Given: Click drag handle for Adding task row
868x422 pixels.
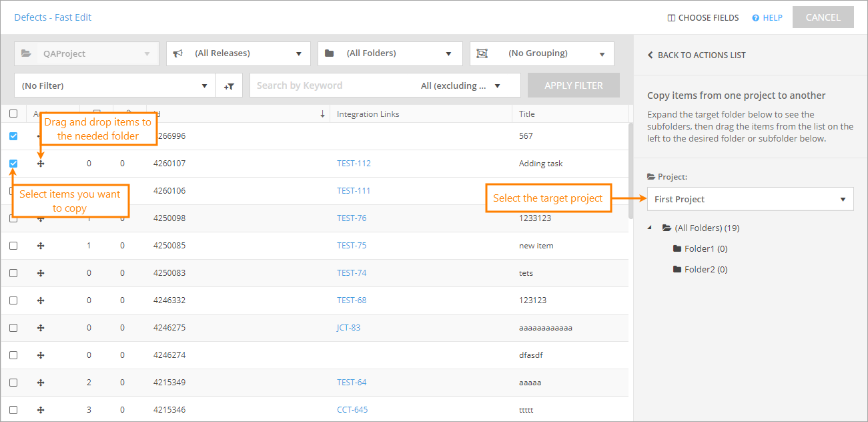Looking at the screenshot, I should tap(41, 164).
